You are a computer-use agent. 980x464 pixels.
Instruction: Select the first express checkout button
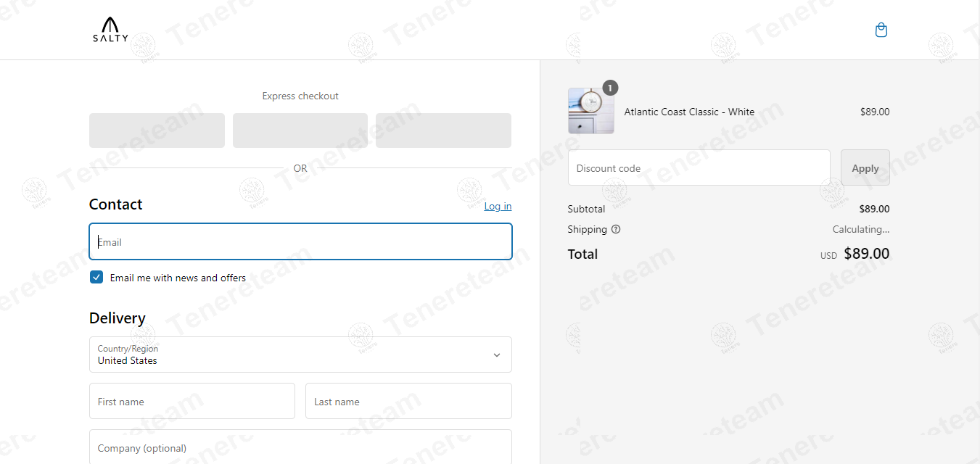click(x=157, y=130)
